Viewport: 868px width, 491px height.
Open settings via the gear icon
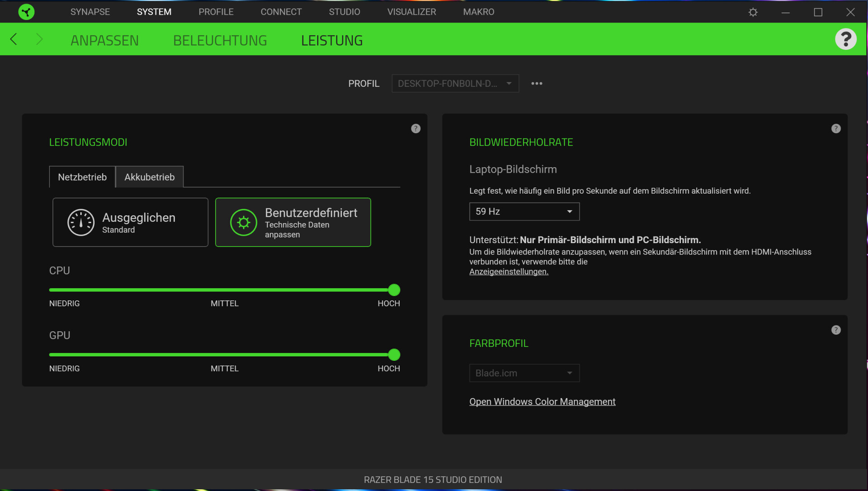tap(753, 12)
